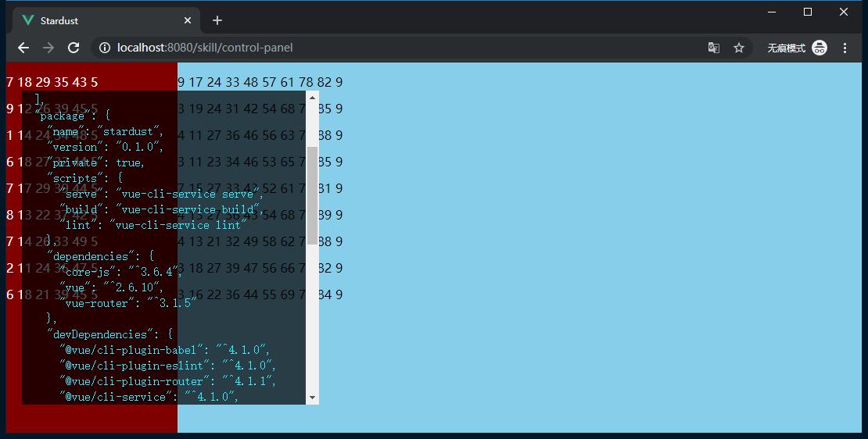Open the Chrome three-dot menu

coord(845,48)
